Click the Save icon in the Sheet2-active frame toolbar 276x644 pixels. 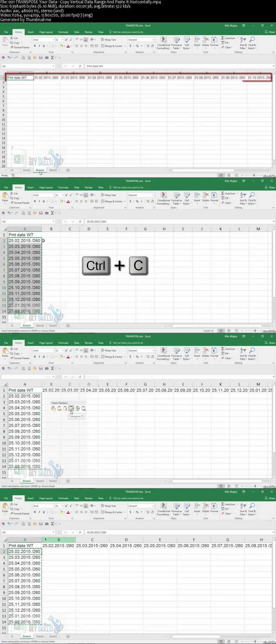tap(41, 57)
